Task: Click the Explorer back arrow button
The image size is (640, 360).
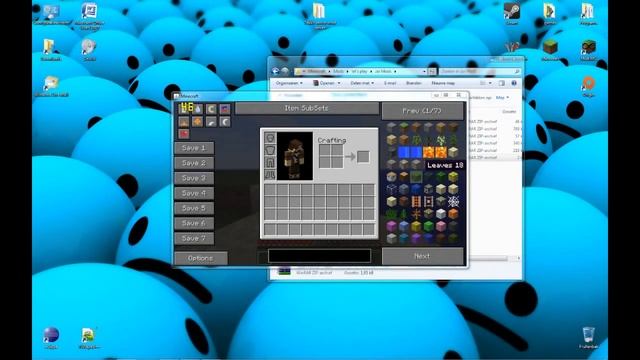Action: pyautogui.click(x=276, y=71)
